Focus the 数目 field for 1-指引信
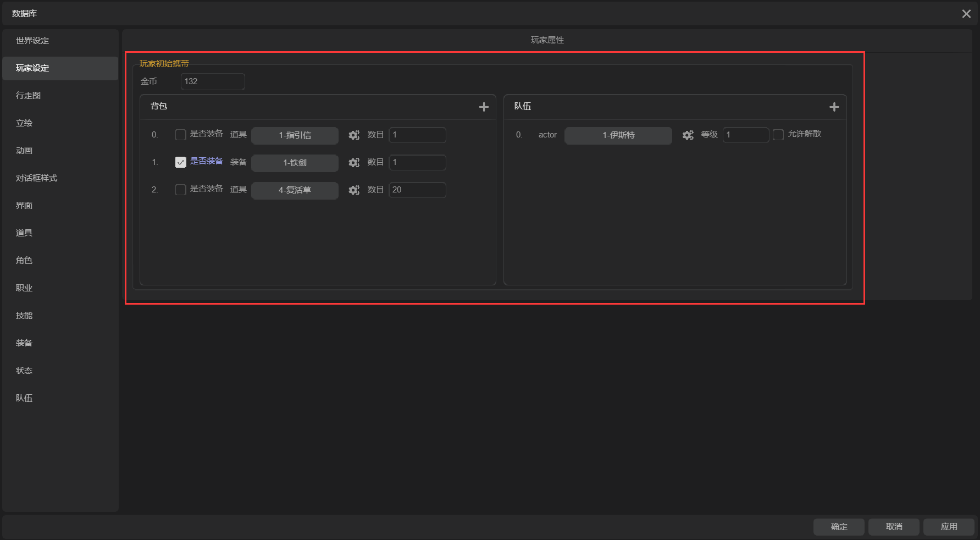The width and height of the screenshot is (980, 540). [x=417, y=135]
